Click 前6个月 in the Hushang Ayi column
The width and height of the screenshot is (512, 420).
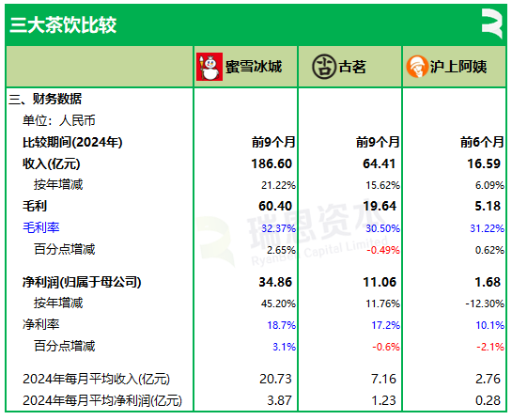[482, 142]
